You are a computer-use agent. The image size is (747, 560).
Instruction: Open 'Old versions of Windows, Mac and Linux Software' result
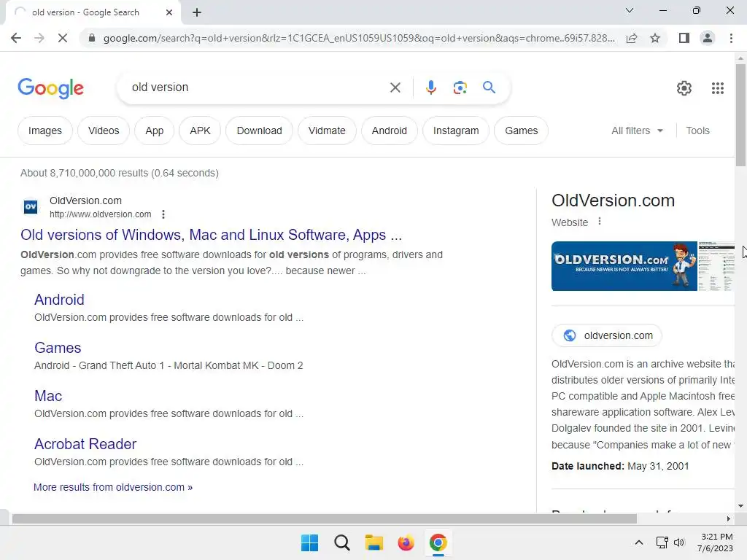coord(211,235)
